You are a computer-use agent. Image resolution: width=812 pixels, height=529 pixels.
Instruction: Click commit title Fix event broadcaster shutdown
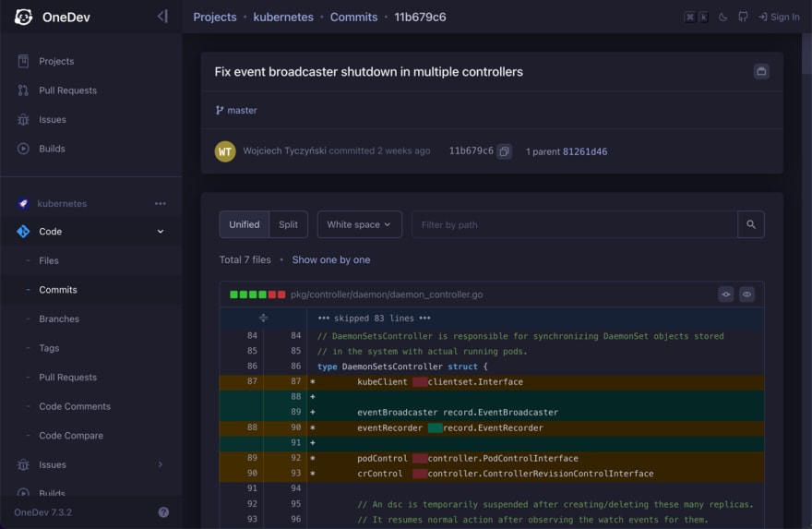click(x=369, y=72)
